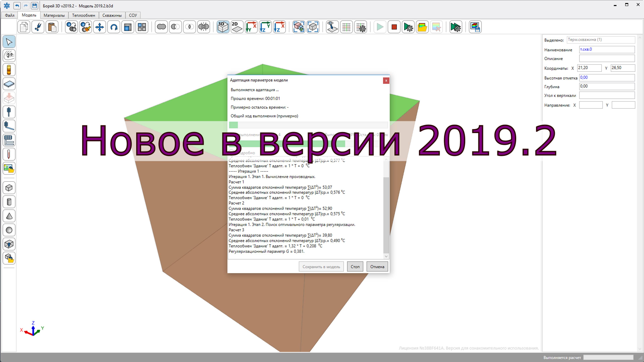Set view to the ZY plane

265,27
